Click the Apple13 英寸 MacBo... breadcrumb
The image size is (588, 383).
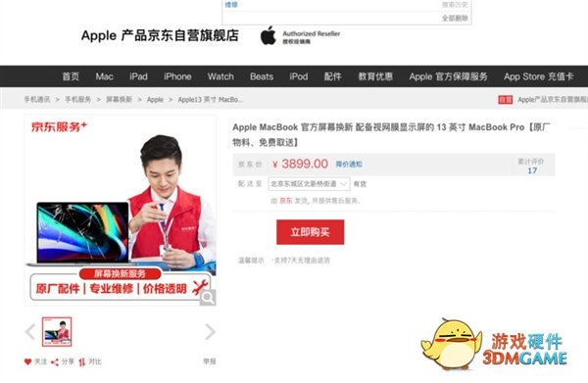[211, 99]
